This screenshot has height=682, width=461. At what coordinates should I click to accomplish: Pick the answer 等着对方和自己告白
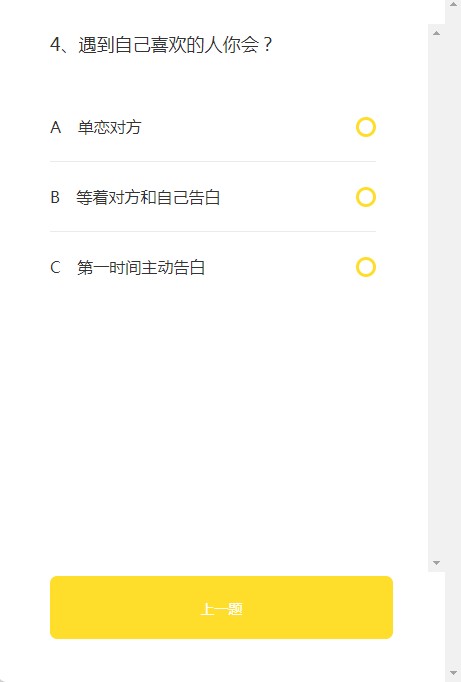148,197
